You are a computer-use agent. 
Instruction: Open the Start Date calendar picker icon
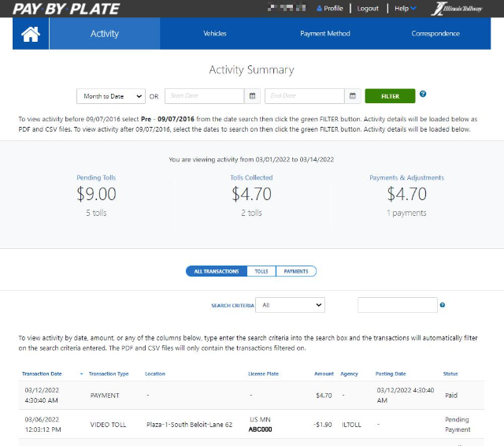(253, 96)
